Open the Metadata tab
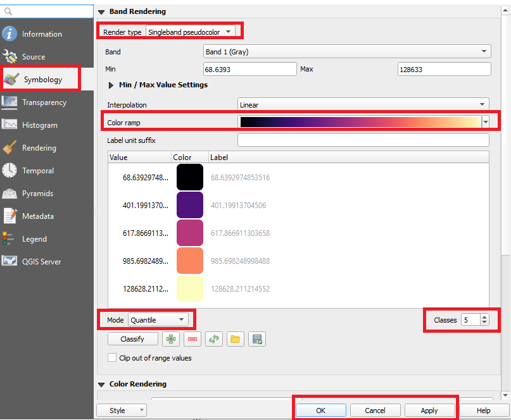This screenshot has width=511, height=420. click(x=47, y=216)
